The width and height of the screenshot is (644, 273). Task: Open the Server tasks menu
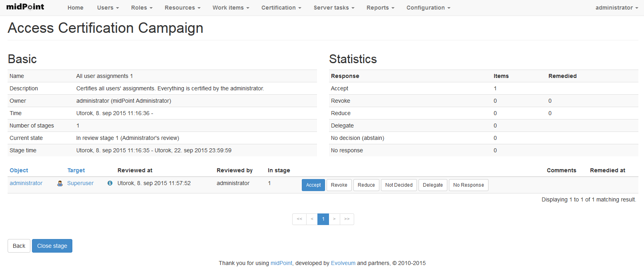click(334, 8)
